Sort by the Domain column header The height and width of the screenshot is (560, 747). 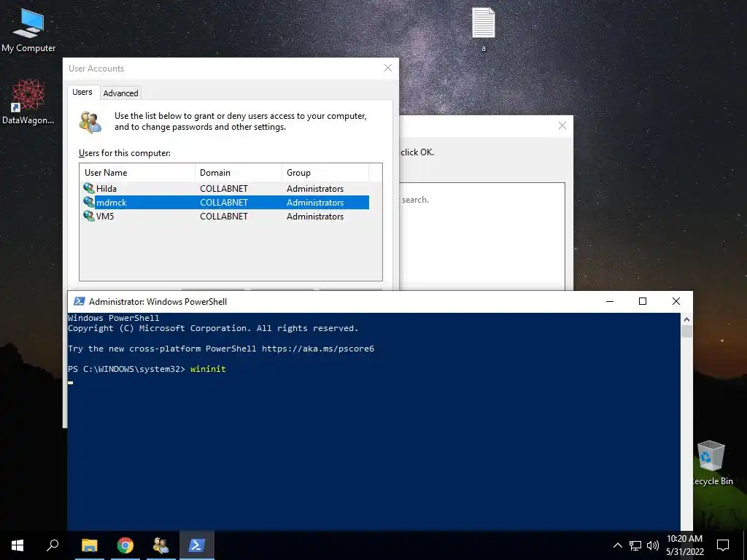pos(239,172)
